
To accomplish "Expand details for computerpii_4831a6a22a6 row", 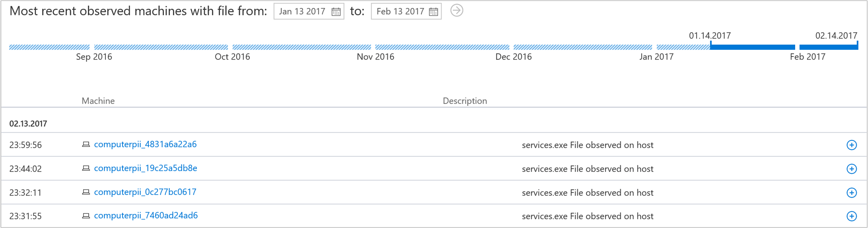I will point(852,145).
